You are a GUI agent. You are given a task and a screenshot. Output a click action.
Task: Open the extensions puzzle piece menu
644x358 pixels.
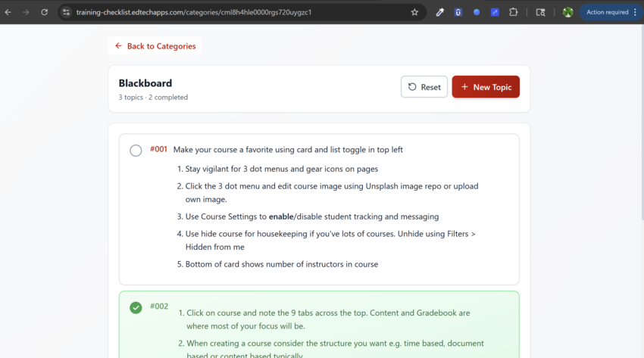point(514,12)
